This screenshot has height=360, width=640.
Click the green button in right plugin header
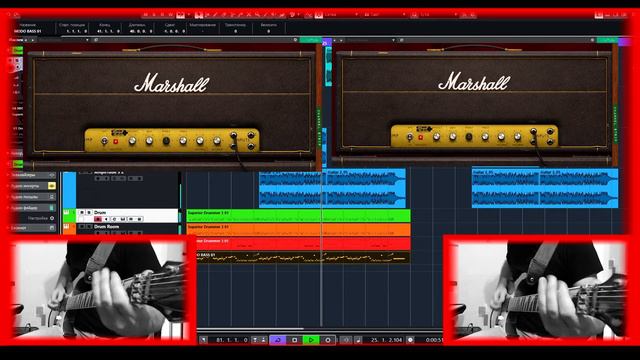point(607,40)
